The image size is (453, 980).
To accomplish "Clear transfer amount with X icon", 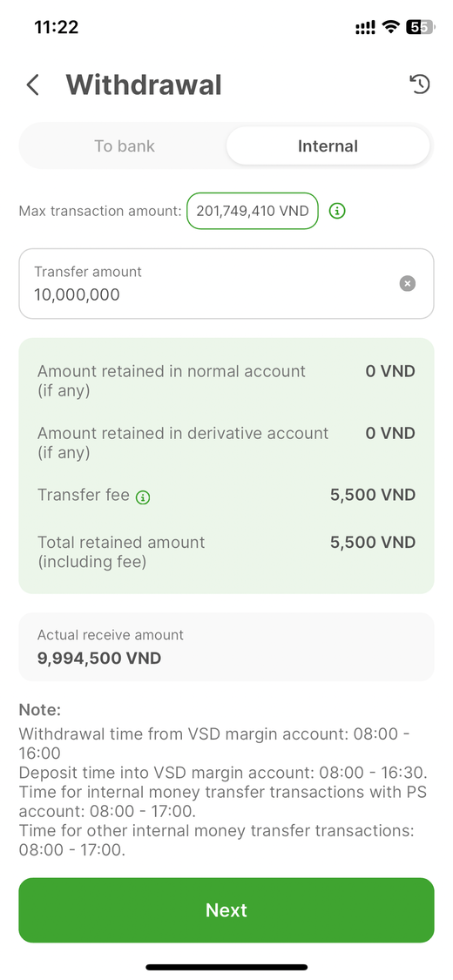I will [408, 284].
